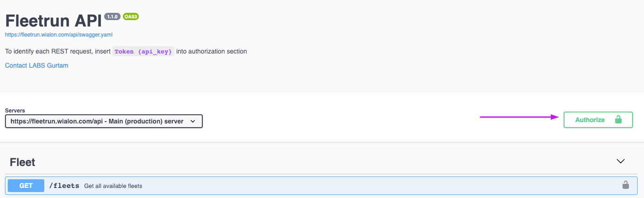This screenshot has width=644, height=198.
Task: Expand the GET /fleets operation row
Action: tap(320, 186)
